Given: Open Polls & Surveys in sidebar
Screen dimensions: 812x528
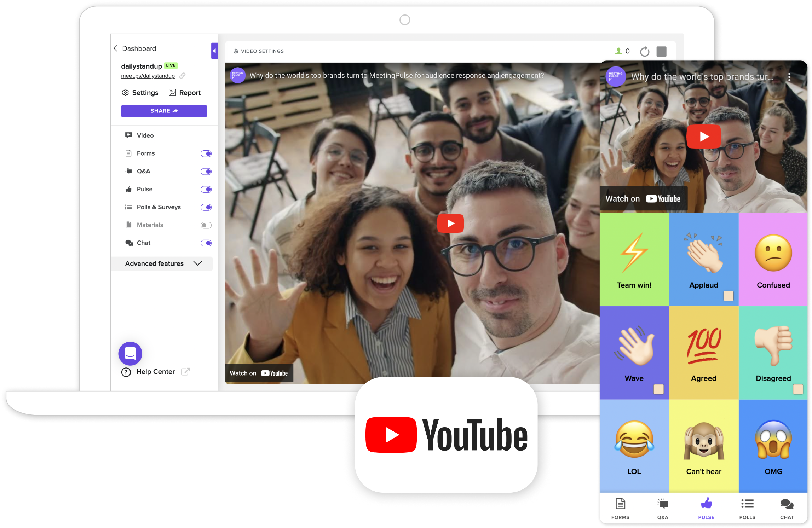Looking at the screenshot, I should pos(153,207).
